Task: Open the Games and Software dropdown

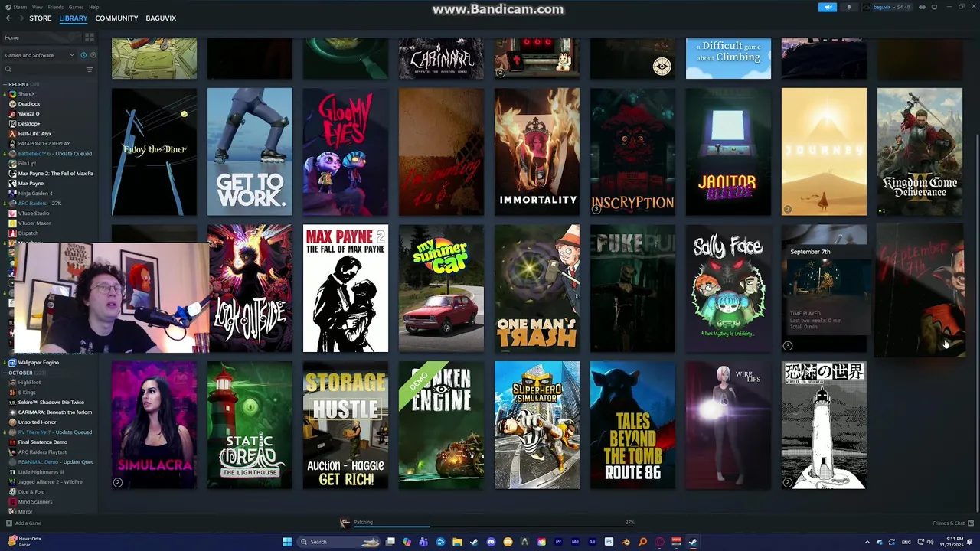Action: tap(39, 55)
